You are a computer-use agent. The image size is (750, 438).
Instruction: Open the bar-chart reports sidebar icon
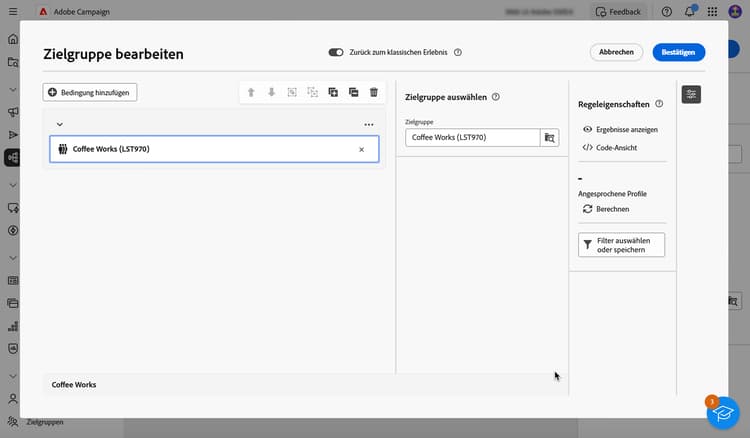13,326
